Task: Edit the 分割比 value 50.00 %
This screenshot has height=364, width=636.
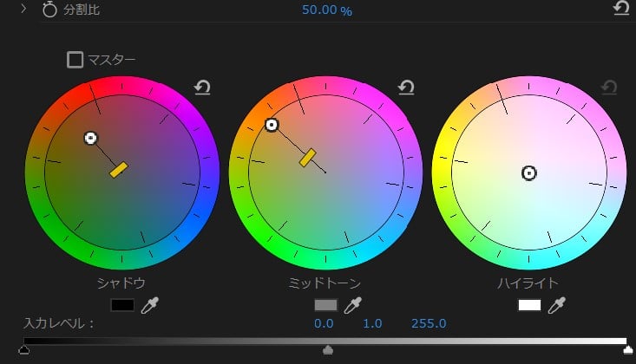Action: (327, 10)
